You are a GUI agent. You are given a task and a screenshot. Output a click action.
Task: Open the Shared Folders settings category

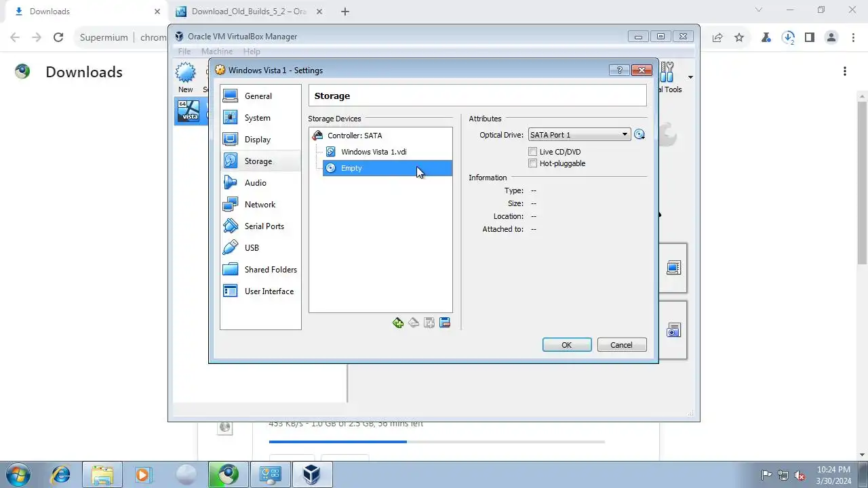(260, 270)
